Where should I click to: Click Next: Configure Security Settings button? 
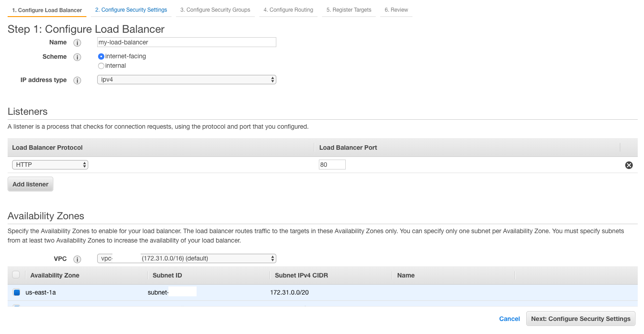(x=580, y=319)
